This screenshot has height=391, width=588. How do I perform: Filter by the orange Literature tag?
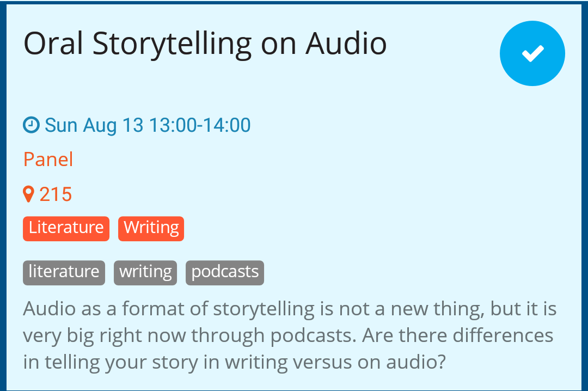click(x=66, y=229)
